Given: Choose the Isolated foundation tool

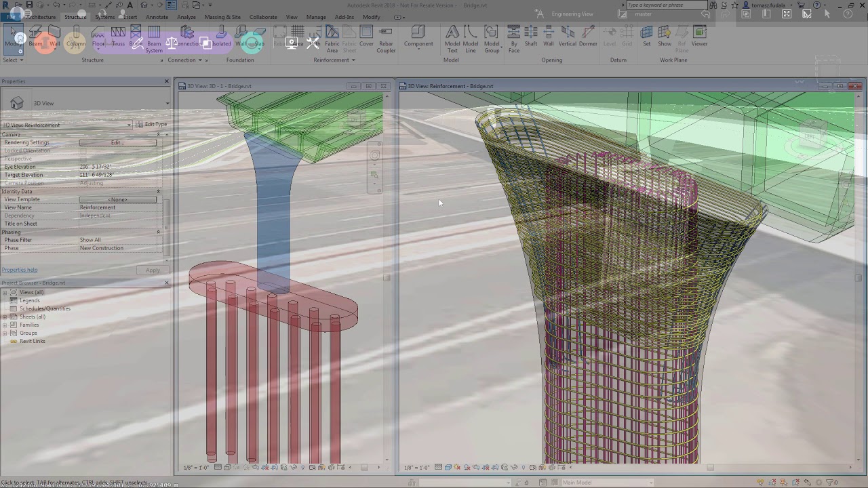Looking at the screenshot, I should [221, 37].
